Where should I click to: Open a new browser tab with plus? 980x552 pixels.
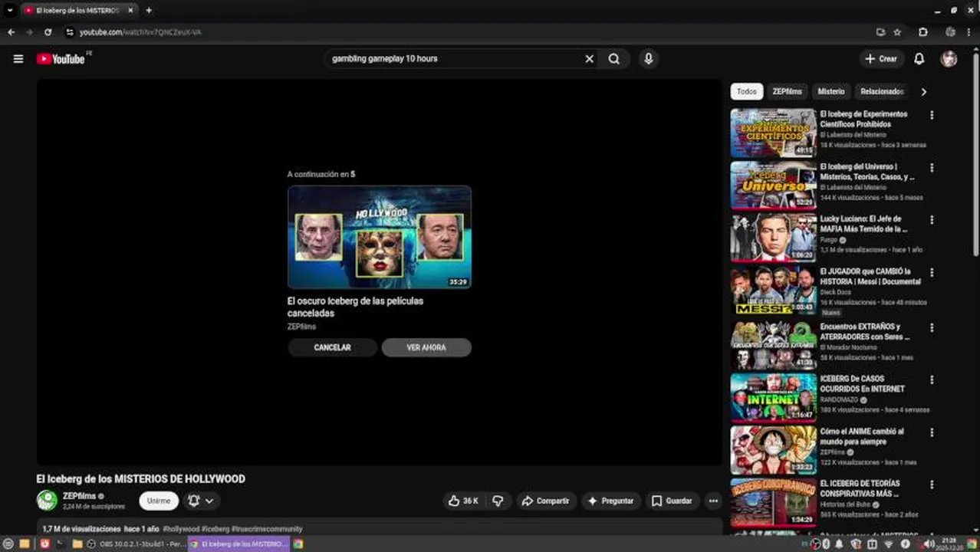149,11
